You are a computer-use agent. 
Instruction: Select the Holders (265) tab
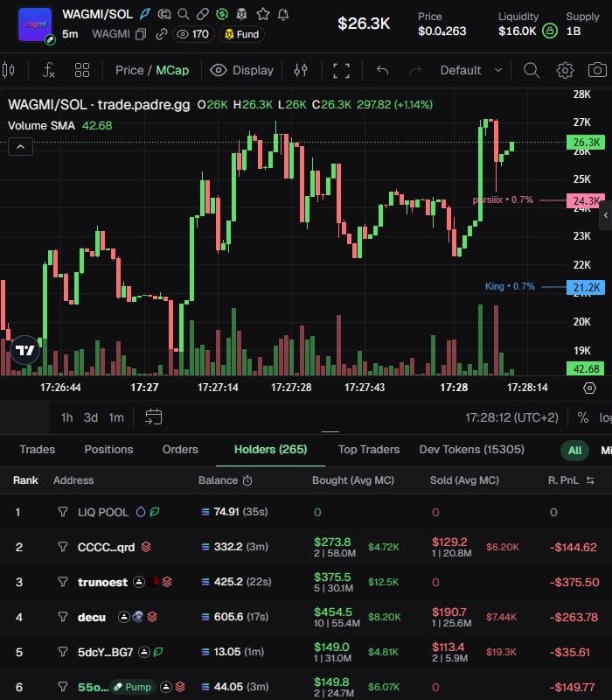pos(271,449)
